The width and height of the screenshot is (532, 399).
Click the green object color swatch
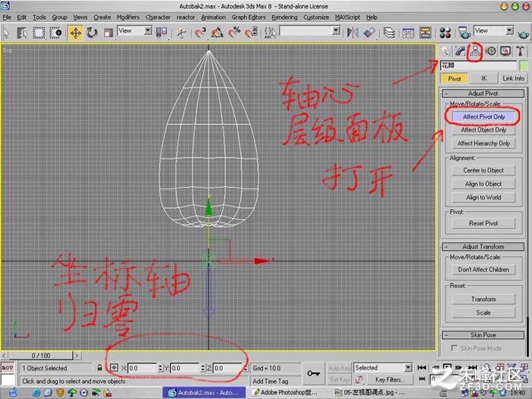[x=524, y=65]
